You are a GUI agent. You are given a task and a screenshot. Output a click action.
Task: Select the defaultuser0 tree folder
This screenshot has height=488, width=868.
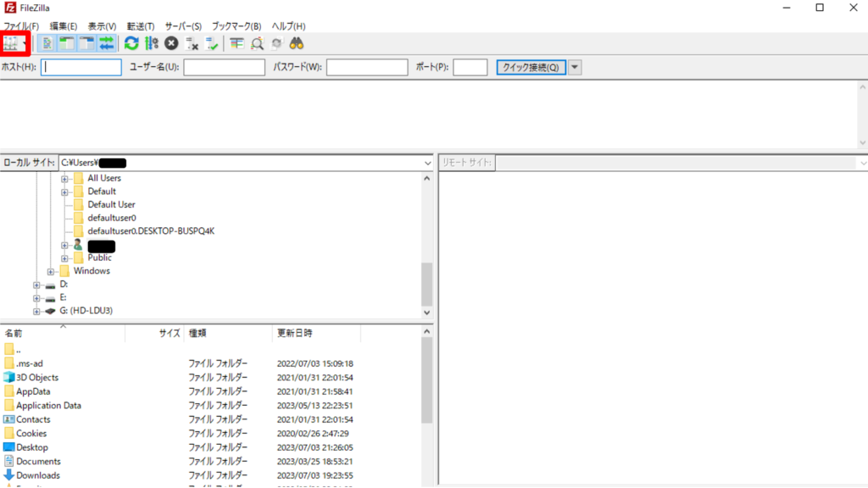(x=111, y=218)
